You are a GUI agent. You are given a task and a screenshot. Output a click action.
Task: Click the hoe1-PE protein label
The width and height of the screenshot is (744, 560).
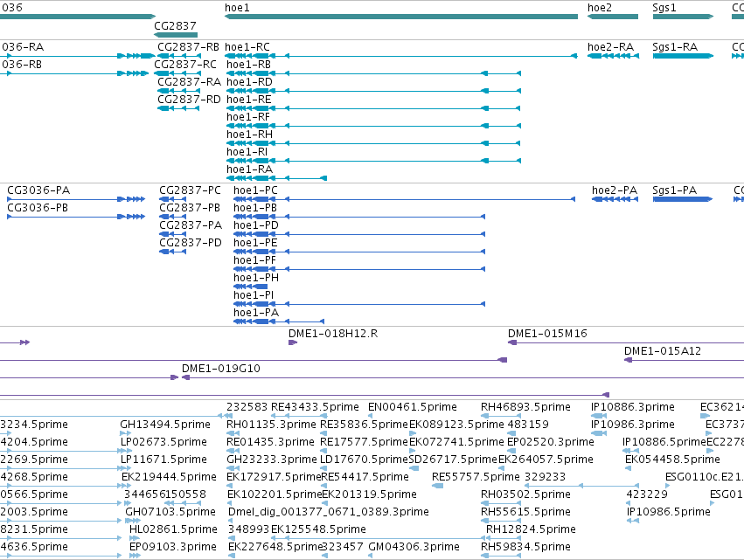(255, 243)
